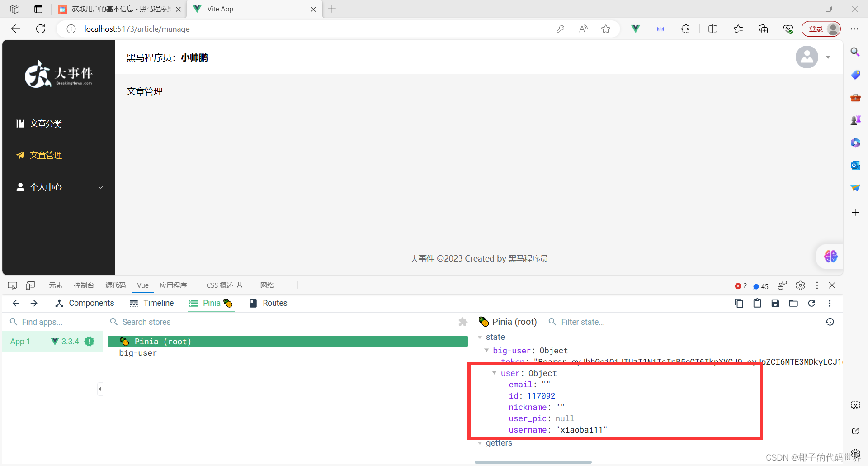
Task: Select 文章分类 in the sidebar menu
Action: point(59,124)
